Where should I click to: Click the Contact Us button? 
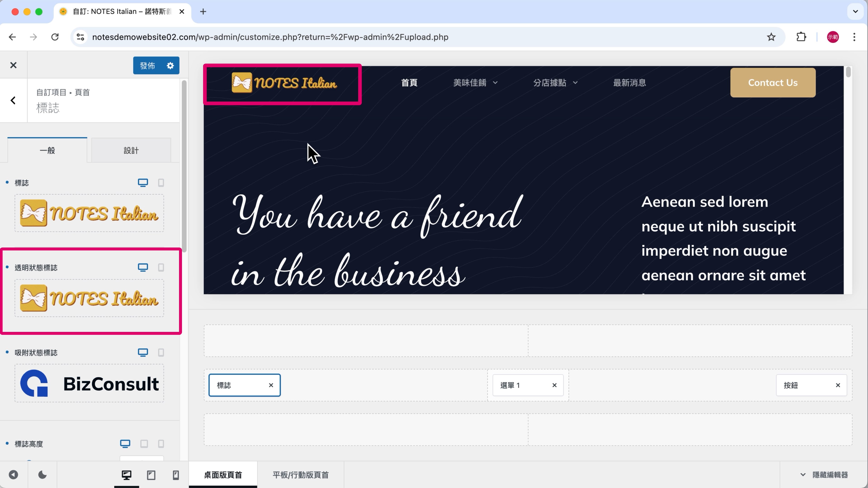click(773, 83)
